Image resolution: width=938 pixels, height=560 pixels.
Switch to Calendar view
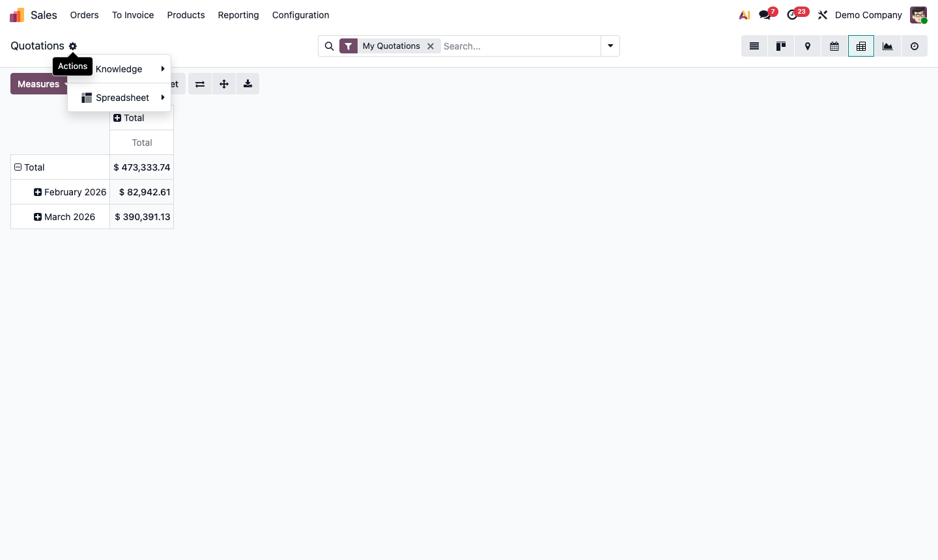tap(834, 46)
